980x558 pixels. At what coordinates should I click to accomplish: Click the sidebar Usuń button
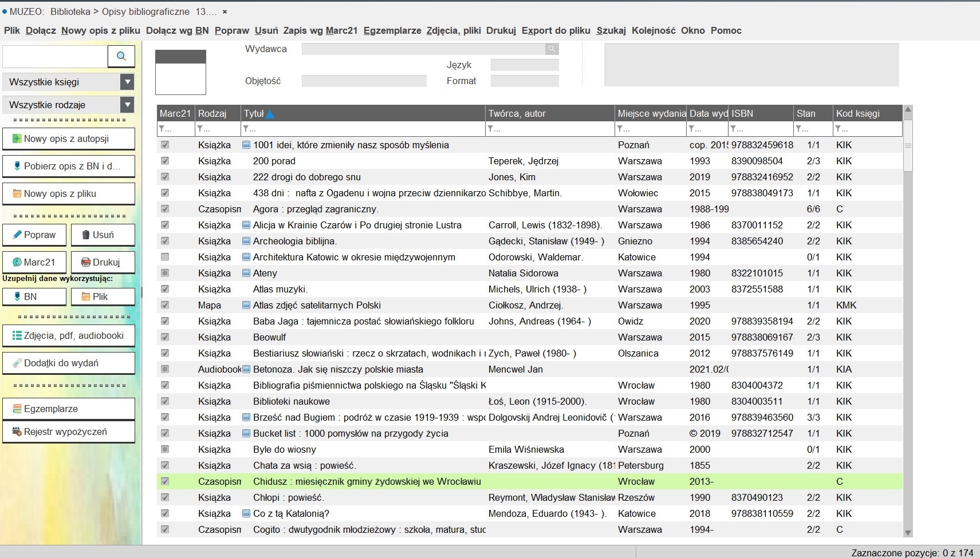(103, 235)
